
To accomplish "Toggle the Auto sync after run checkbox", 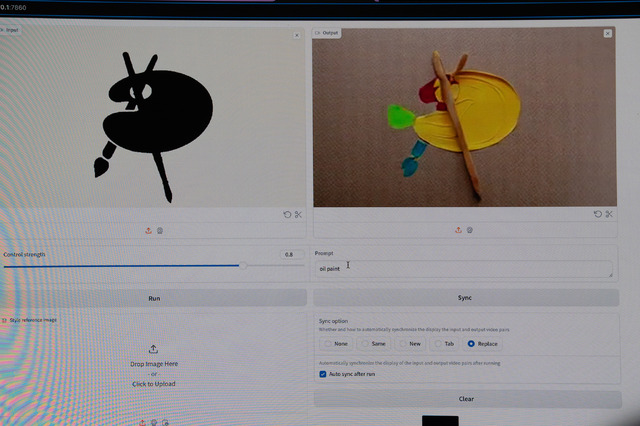I will click(323, 374).
